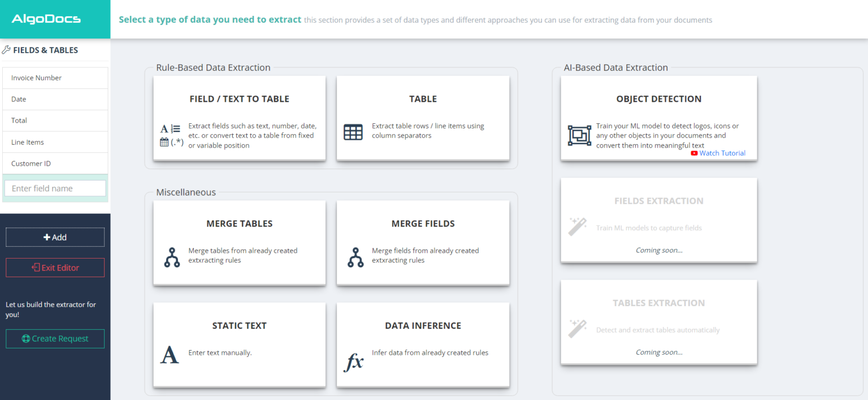Click the large A icon on STATIC TEXT card

(170, 355)
